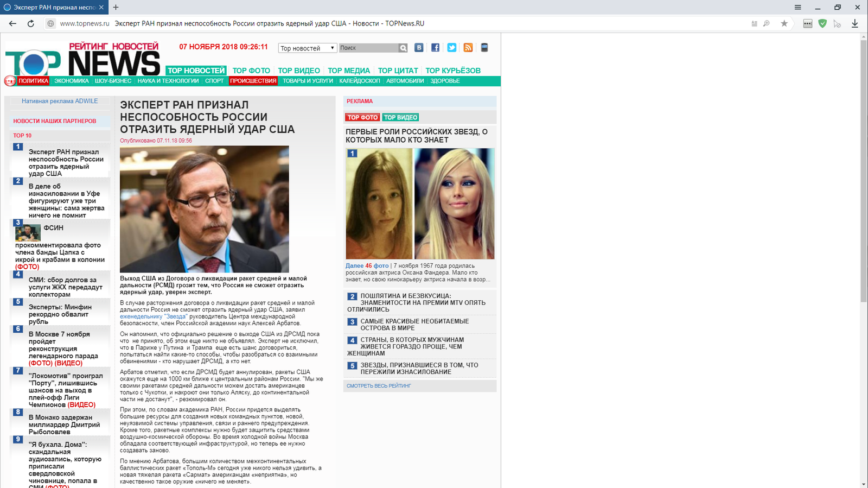Open Facebook icon in site header
868x488 pixels.
coord(435,48)
